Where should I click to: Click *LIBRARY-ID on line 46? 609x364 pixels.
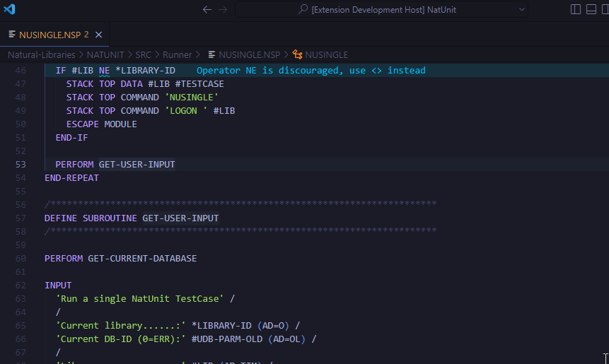point(145,71)
